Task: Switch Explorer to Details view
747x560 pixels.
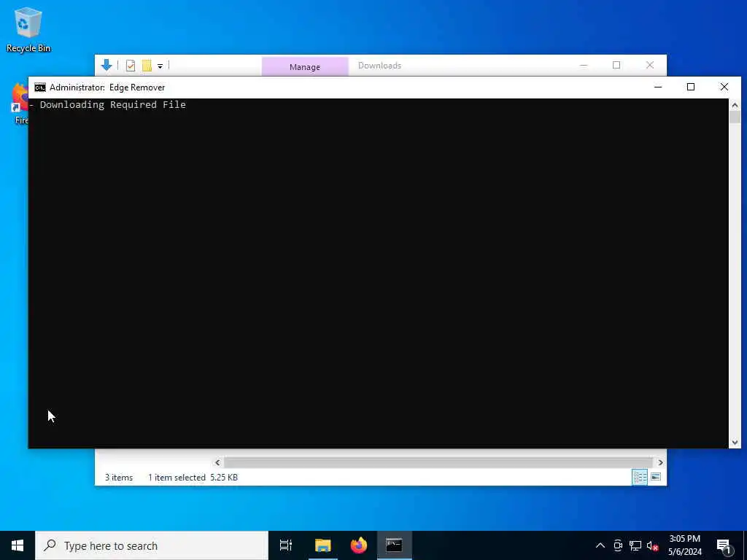Action: click(639, 477)
